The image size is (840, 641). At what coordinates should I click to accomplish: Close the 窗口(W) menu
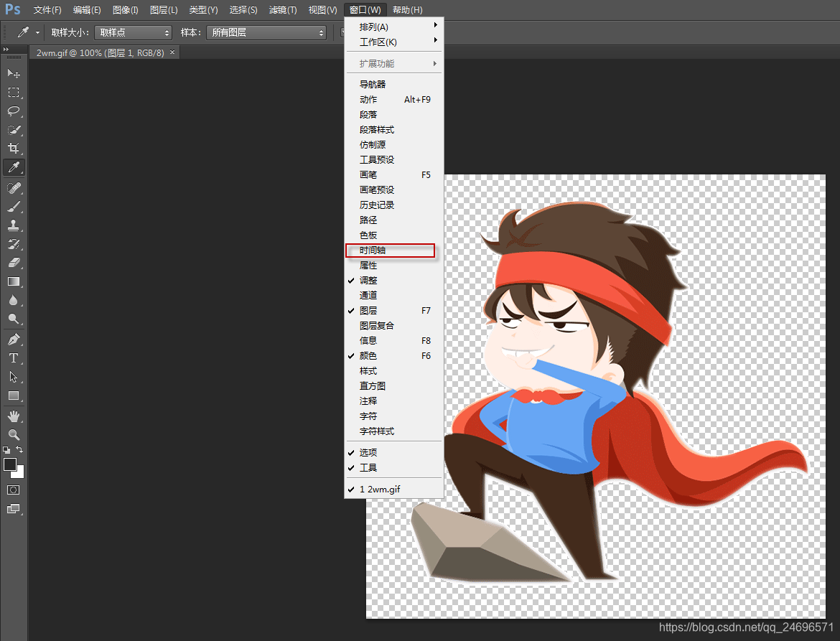coord(365,9)
